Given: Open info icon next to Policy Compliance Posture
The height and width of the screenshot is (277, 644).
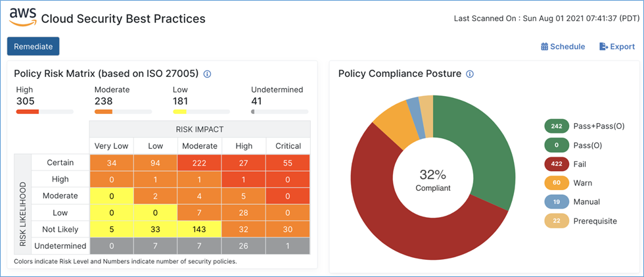Looking at the screenshot, I should (x=471, y=74).
